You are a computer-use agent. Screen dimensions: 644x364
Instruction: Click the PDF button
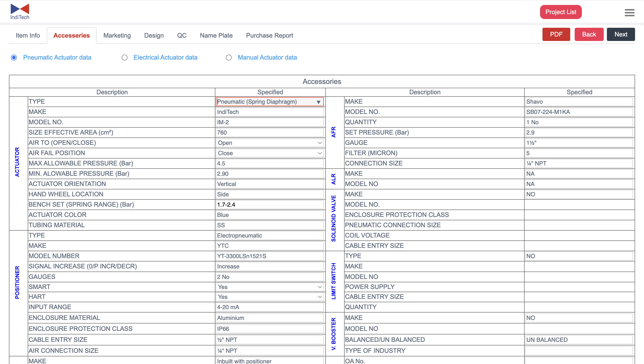click(x=556, y=34)
